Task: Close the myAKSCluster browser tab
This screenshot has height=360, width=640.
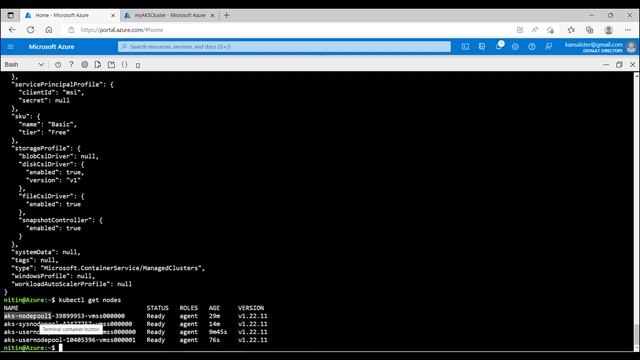Action: (212, 16)
